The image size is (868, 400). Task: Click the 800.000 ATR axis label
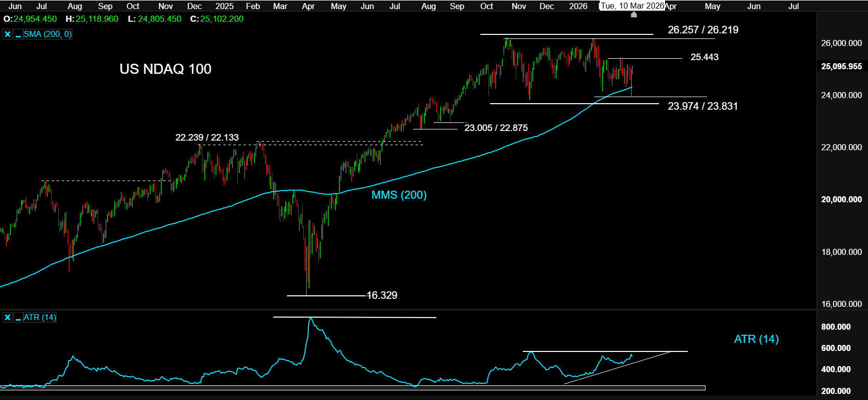click(836, 327)
